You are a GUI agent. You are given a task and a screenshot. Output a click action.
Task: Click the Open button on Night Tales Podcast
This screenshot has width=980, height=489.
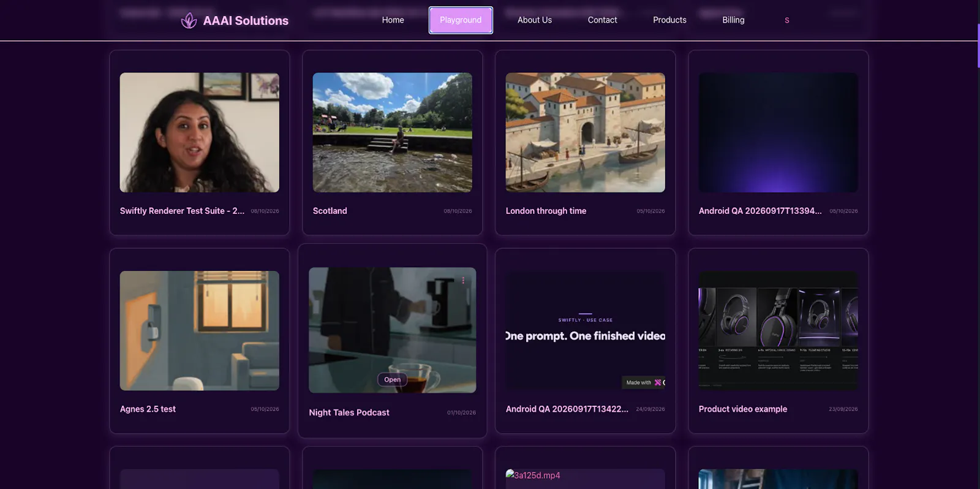392,380
